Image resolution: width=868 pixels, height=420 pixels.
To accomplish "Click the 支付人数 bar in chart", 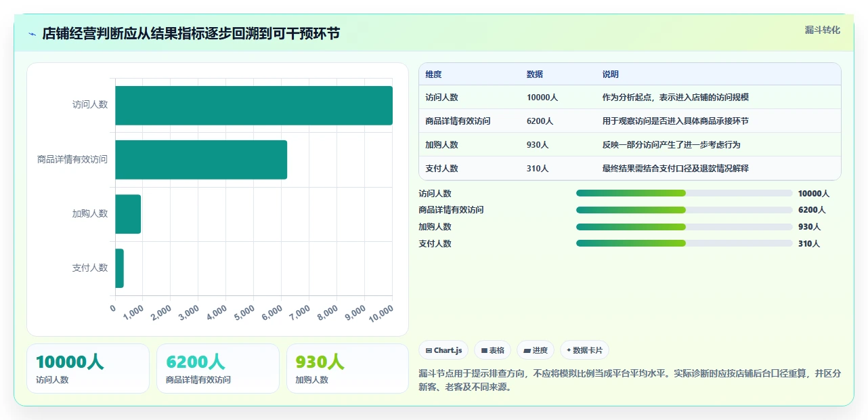I will 120,268.
